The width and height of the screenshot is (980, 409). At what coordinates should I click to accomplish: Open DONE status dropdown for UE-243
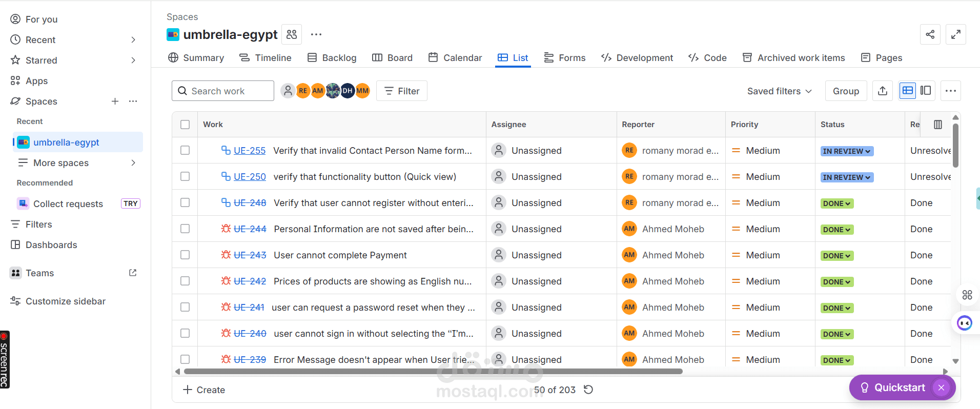pyautogui.click(x=837, y=256)
